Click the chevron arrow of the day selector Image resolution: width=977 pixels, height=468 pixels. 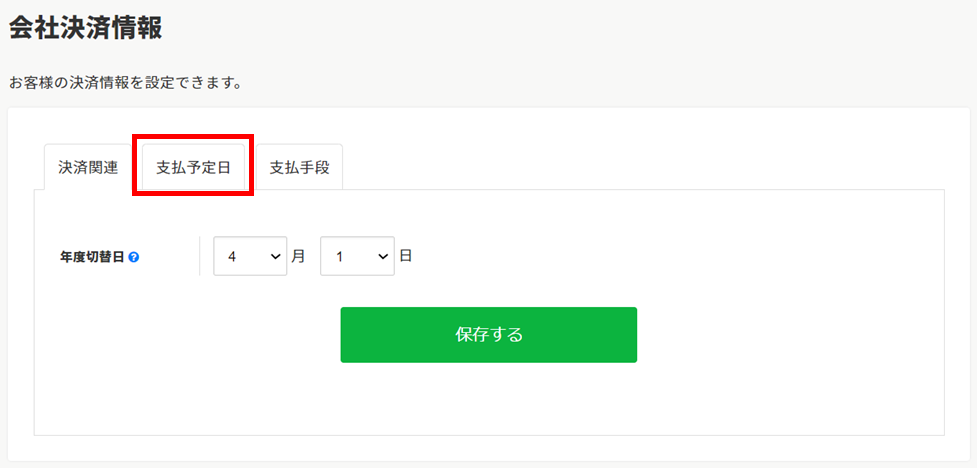(x=383, y=256)
